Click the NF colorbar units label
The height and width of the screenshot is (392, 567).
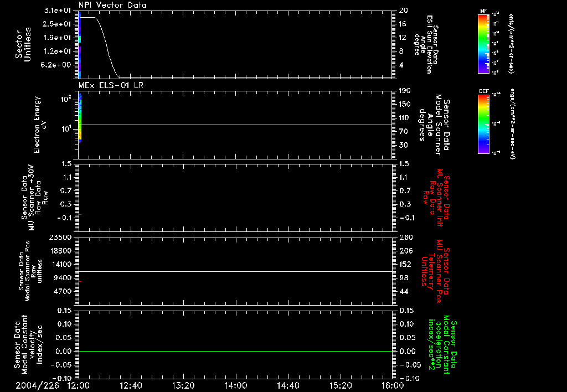511,44
